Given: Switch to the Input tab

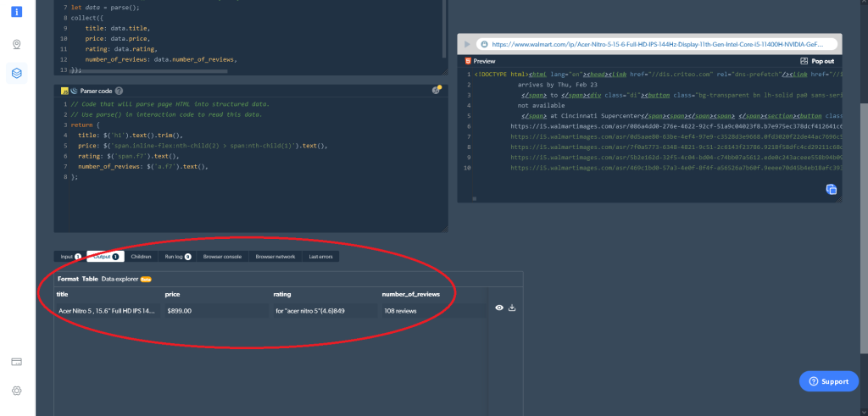Looking at the screenshot, I should (70, 256).
